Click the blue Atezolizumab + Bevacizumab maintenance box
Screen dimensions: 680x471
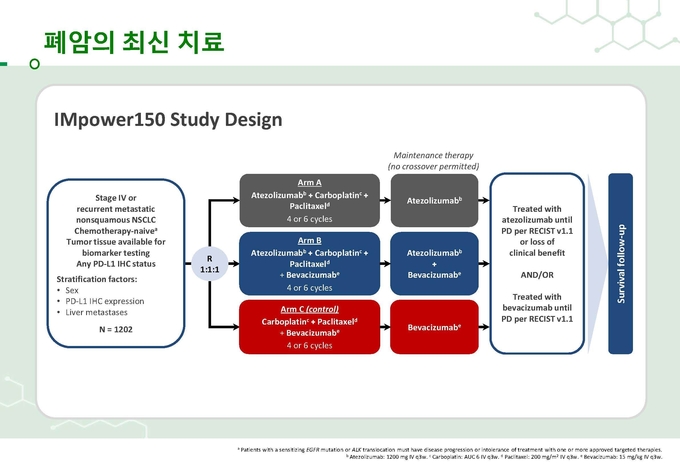coord(434,264)
